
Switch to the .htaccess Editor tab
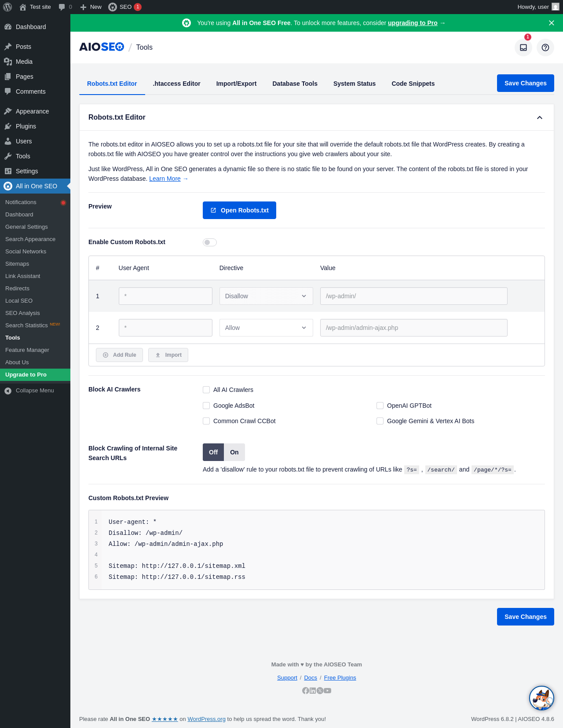pyautogui.click(x=177, y=84)
